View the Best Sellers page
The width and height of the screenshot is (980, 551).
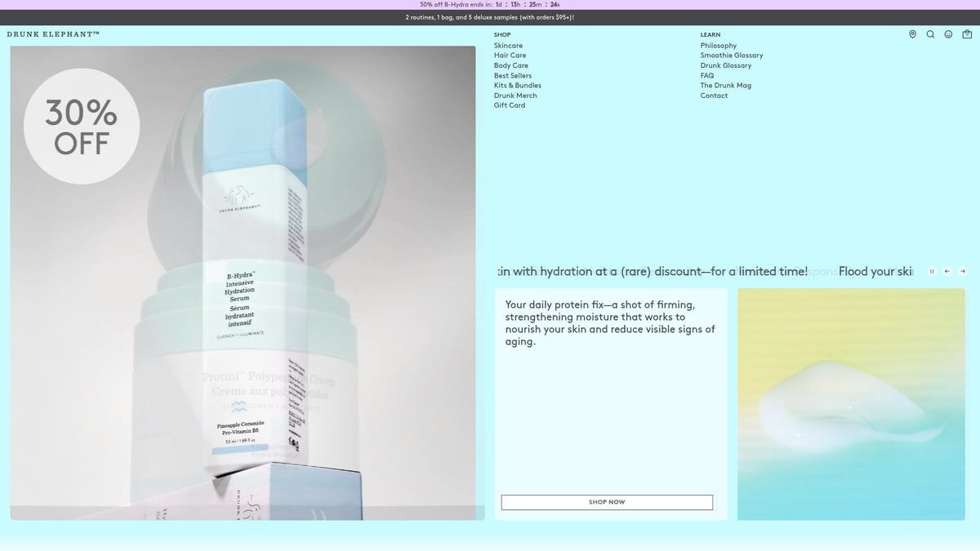512,76
